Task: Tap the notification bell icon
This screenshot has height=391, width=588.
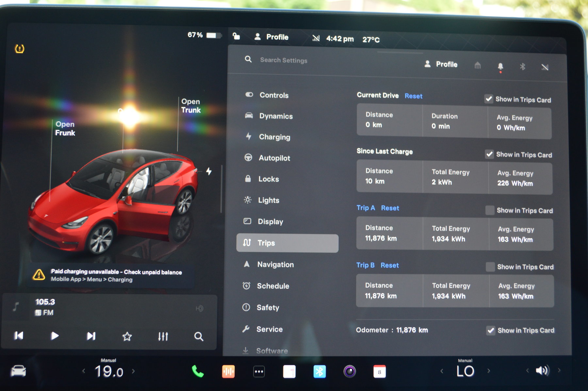Action: tap(500, 67)
